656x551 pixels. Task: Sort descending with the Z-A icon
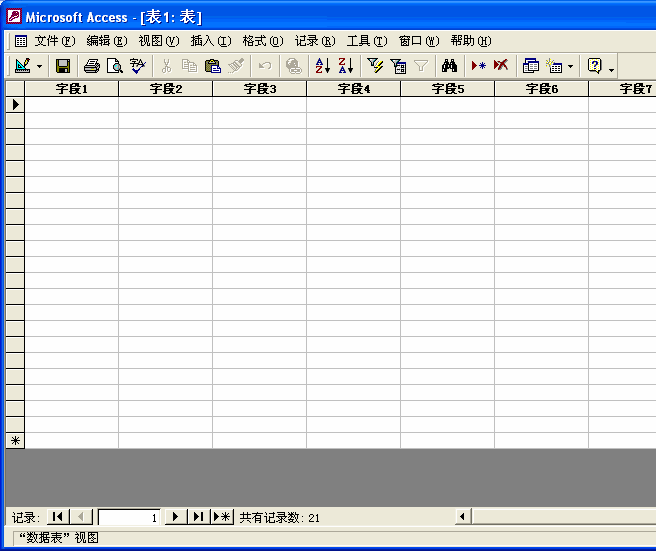(x=346, y=66)
